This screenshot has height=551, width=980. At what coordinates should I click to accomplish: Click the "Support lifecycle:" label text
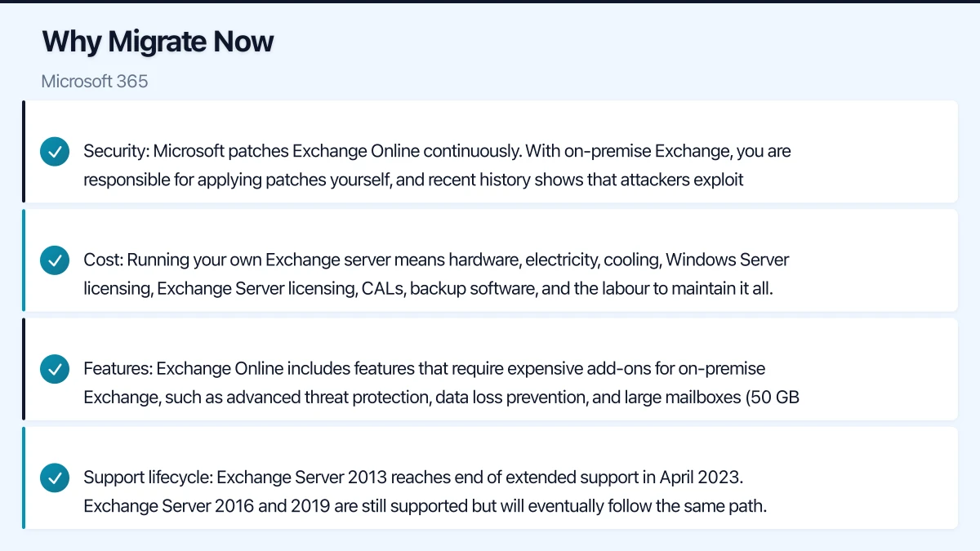coord(148,478)
